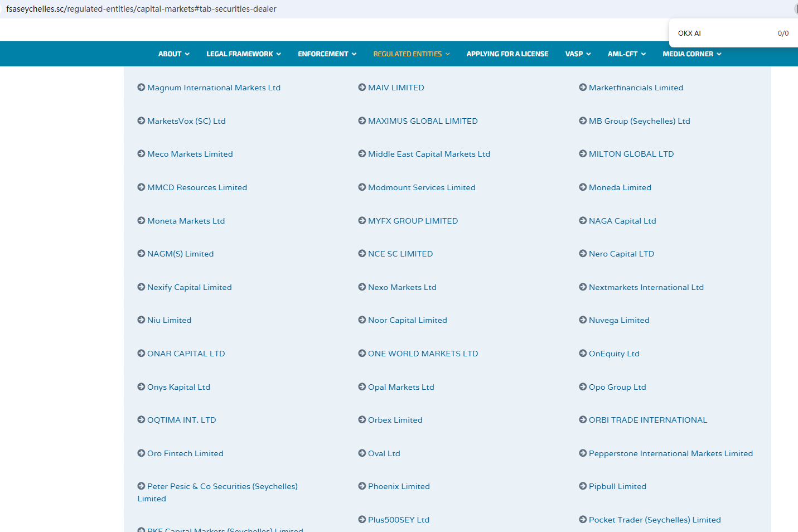798x532 pixels.
Task: Open Plus500SEY Ltd entry
Action: pos(399,520)
